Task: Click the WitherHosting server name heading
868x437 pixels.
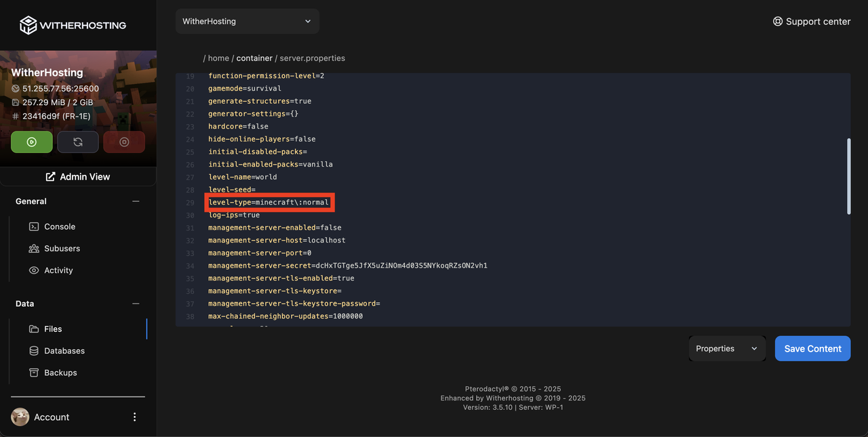Action: [x=47, y=72]
